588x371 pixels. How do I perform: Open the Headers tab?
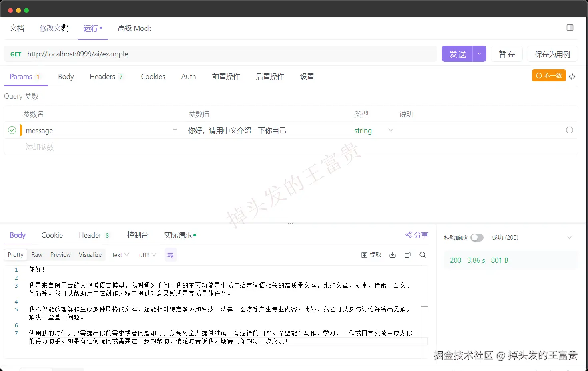point(106,76)
